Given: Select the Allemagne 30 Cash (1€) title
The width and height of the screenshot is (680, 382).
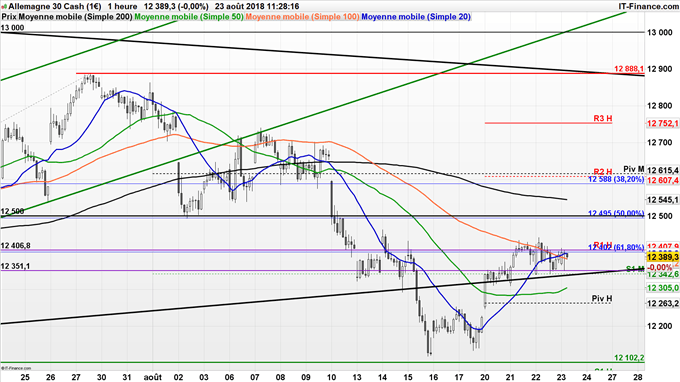Looking at the screenshot, I should pos(55,7).
